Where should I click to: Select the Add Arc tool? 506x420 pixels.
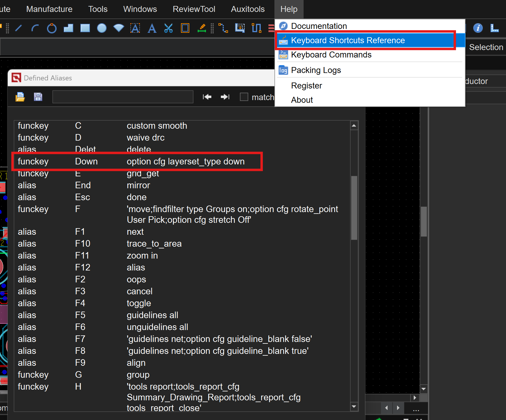35,28
